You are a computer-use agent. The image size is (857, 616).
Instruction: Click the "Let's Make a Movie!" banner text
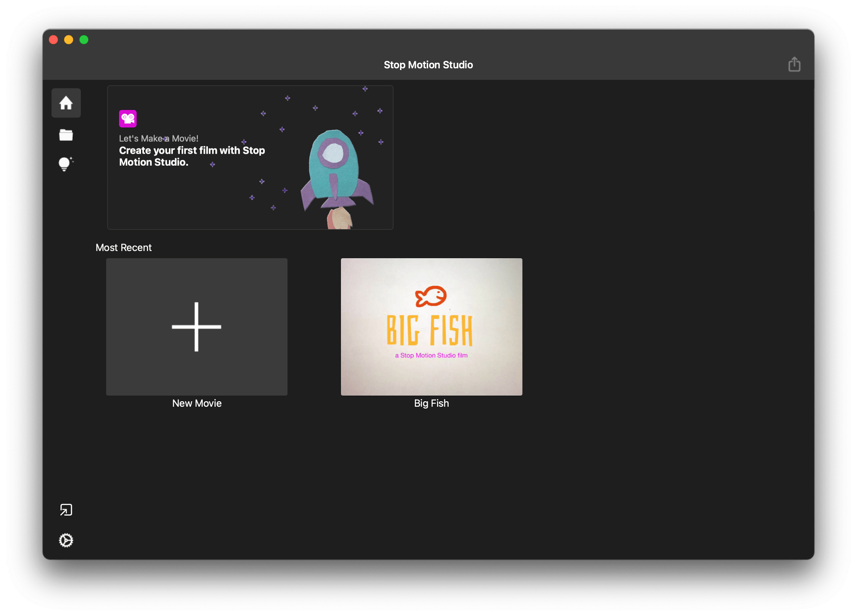159,138
